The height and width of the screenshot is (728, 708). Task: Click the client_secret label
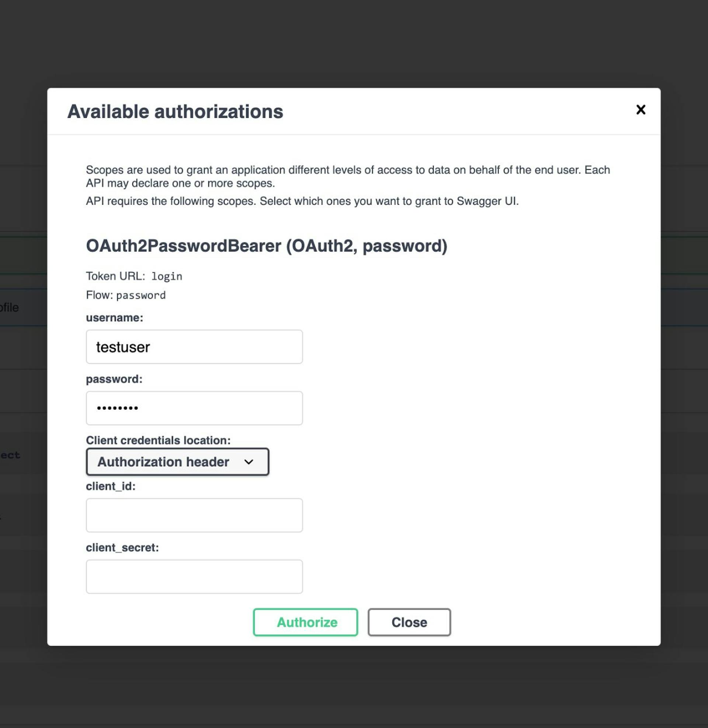[x=123, y=547]
